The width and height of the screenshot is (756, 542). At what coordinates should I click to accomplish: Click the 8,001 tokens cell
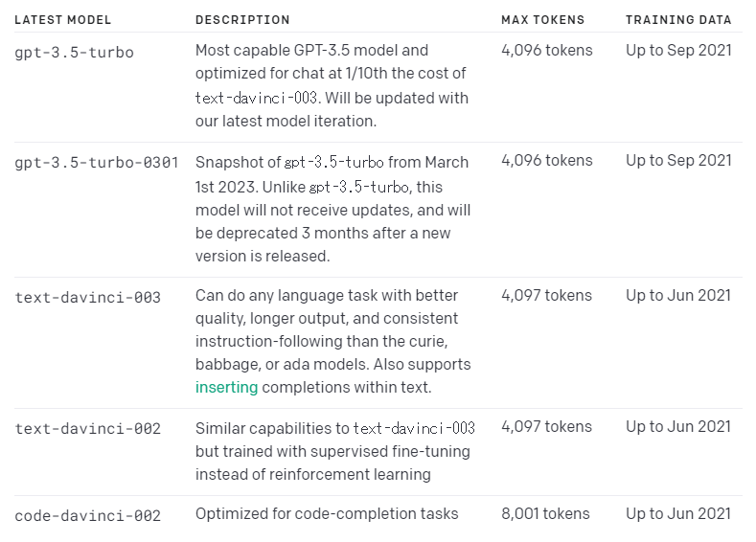545,513
